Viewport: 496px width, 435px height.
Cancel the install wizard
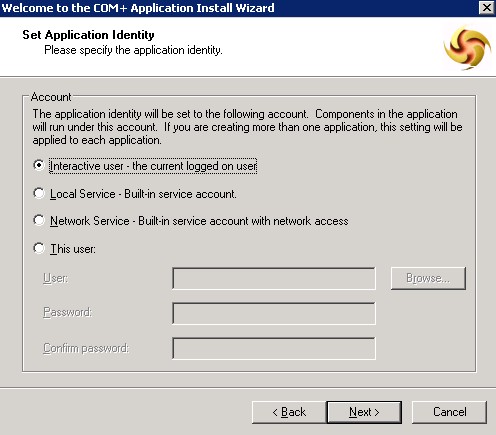450,412
